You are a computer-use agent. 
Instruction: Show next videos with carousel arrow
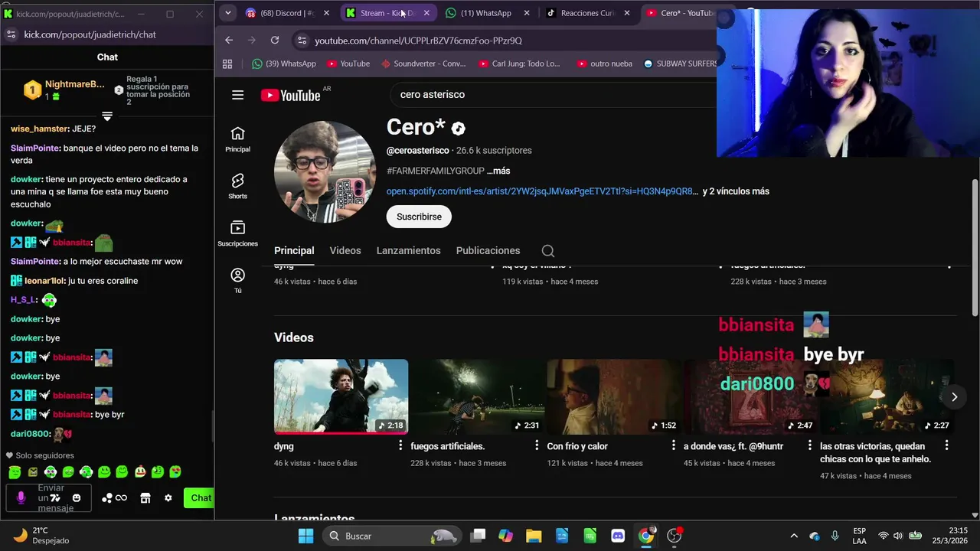click(x=954, y=396)
